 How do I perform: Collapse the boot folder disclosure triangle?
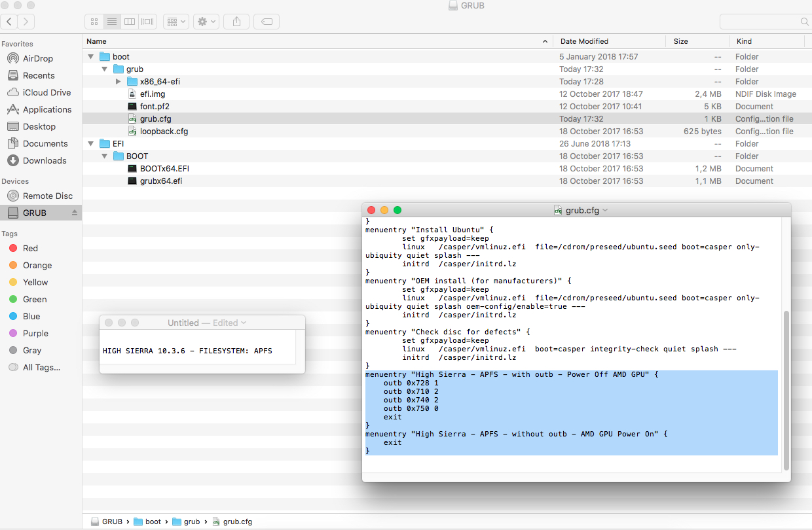[x=91, y=57]
